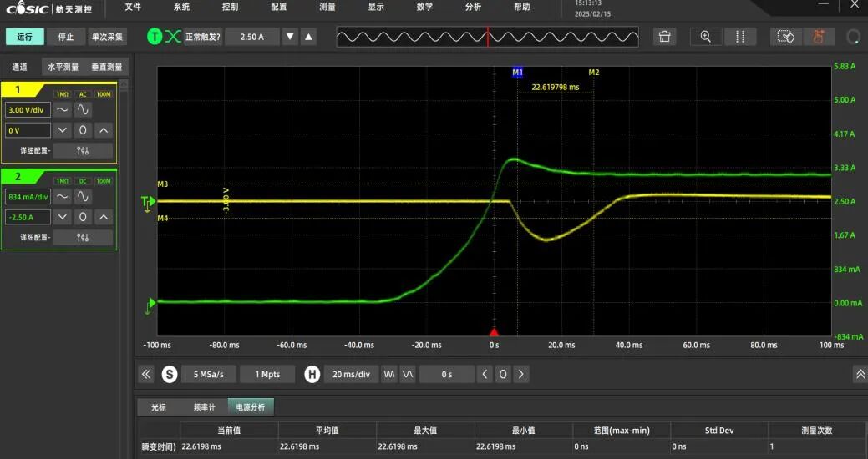This screenshot has height=459, width=868.
Task: Decrease trigger level with down arrow
Action: tap(290, 37)
